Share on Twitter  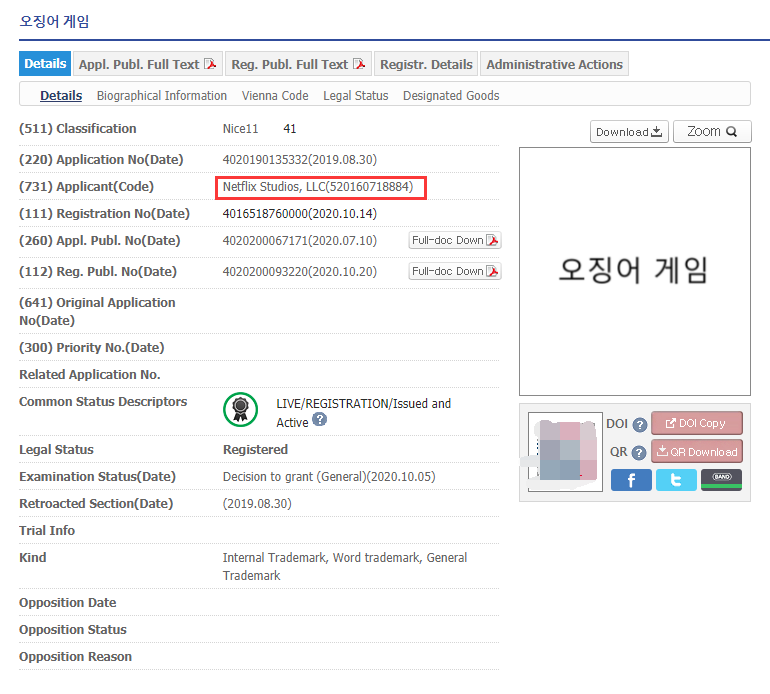click(676, 480)
